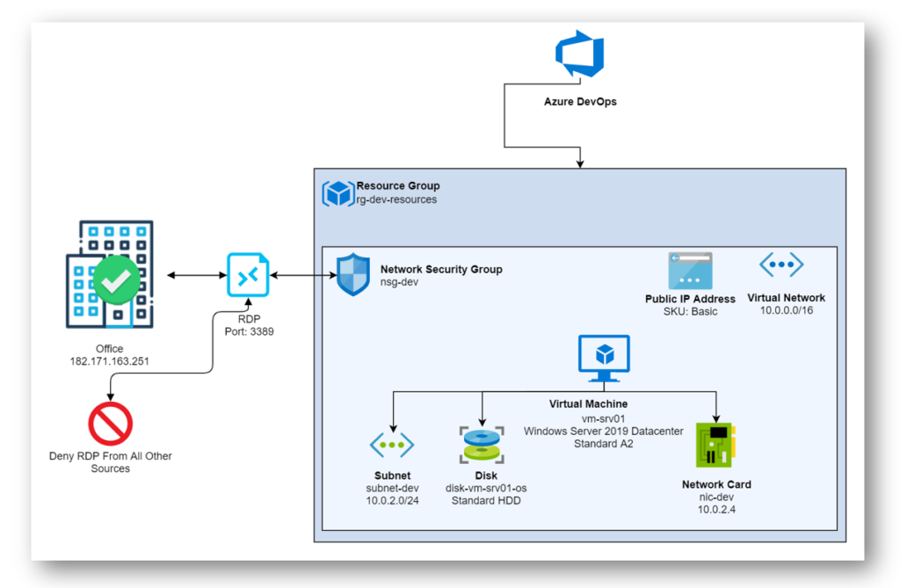Click 'Deny RDP From All Other Sources' text

pyautogui.click(x=110, y=462)
